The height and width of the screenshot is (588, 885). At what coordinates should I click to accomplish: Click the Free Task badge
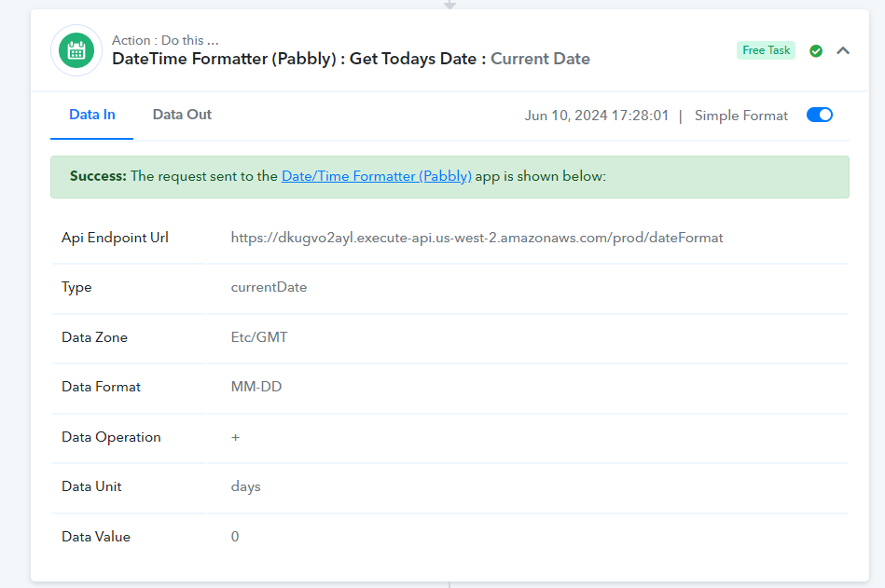(x=766, y=50)
